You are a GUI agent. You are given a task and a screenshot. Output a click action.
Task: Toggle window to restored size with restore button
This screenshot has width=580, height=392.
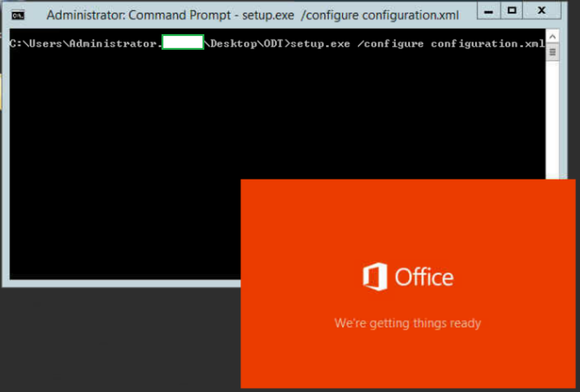[512, 11]
